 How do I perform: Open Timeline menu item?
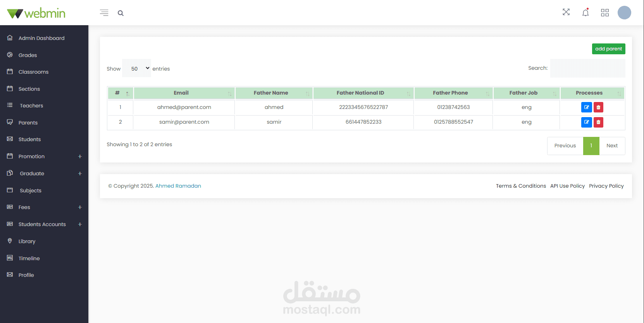pyautogui.click(x=29, y=258)
